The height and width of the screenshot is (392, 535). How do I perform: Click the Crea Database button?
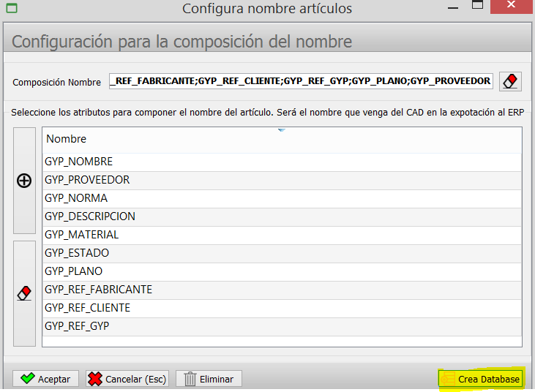pos(481,379)
